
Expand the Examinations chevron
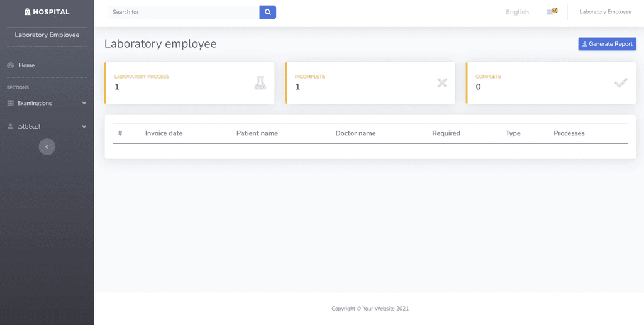tap(84, 103)
